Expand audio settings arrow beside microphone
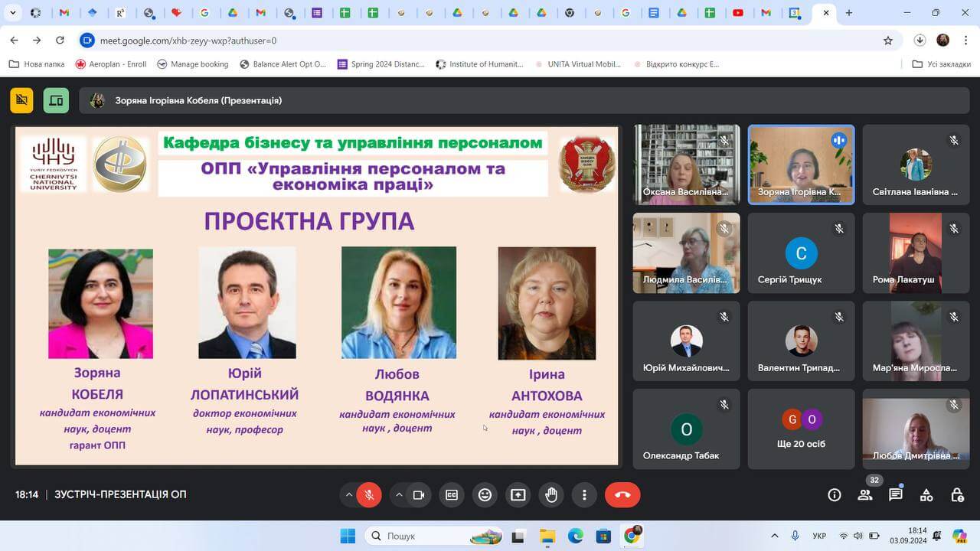This screenshot has height=551, width=980. [349, 495]
